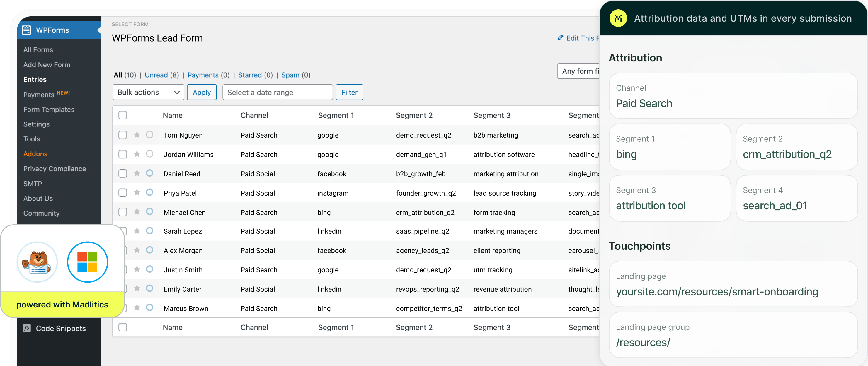Star the Alex Morgan entry
This screenshot has width=868, height=366.
(137, 250)
